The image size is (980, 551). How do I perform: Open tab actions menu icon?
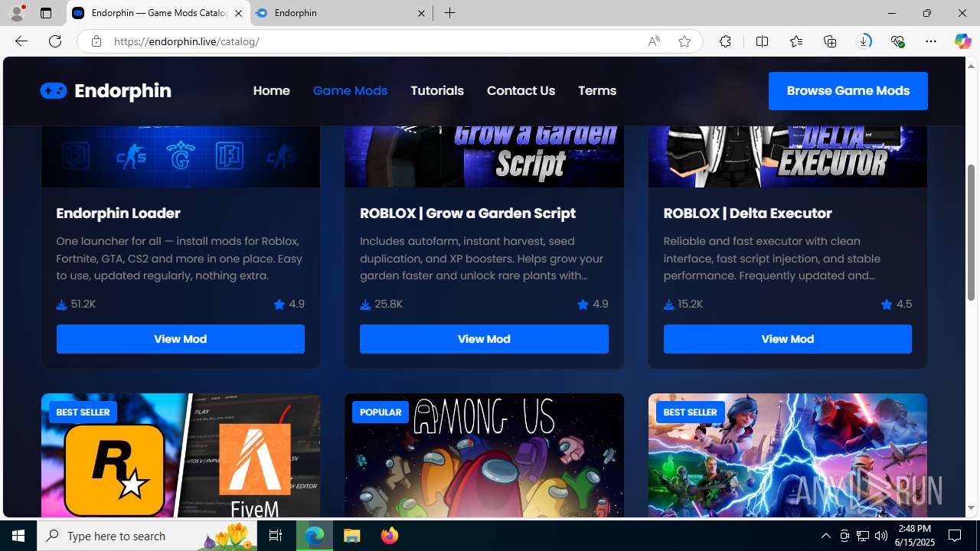[x=45, y=13]
